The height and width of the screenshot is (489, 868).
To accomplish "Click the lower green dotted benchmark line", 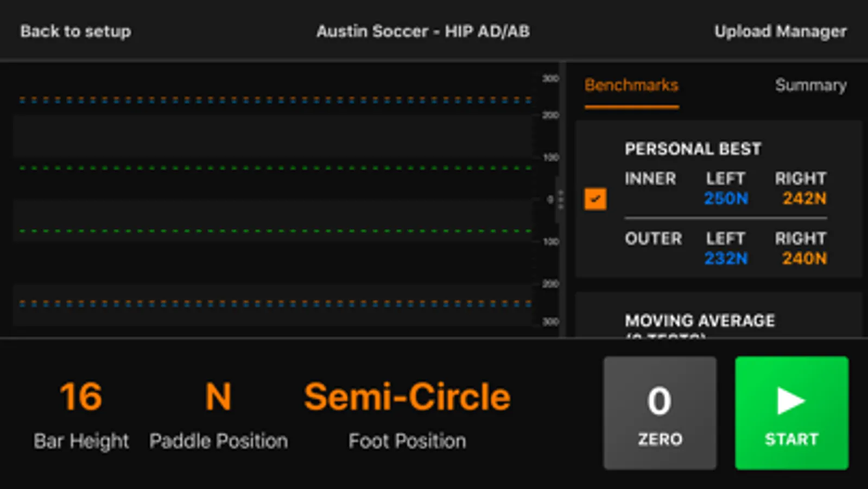I will pyautogui.click(x=275, y=231).
